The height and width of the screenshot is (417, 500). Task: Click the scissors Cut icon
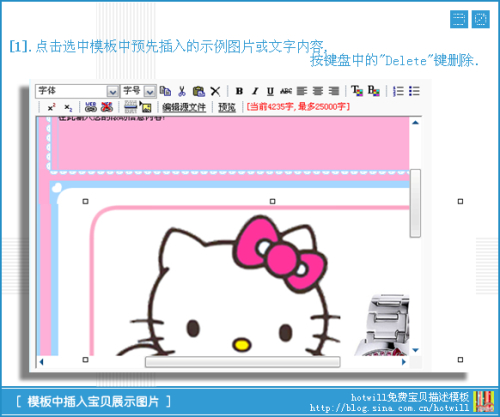click(182, 91)
